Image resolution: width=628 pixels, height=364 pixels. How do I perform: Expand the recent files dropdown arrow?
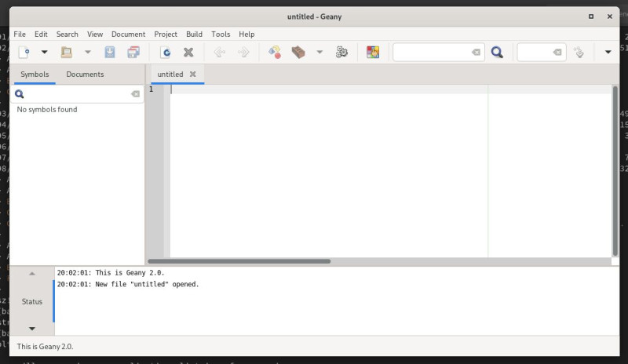point(88,52)
